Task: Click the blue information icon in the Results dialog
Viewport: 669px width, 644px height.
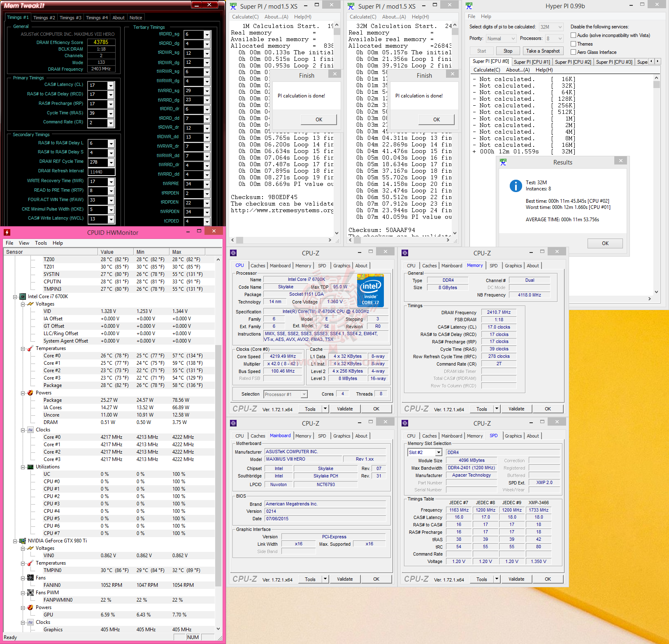Action: click(516, 186)
